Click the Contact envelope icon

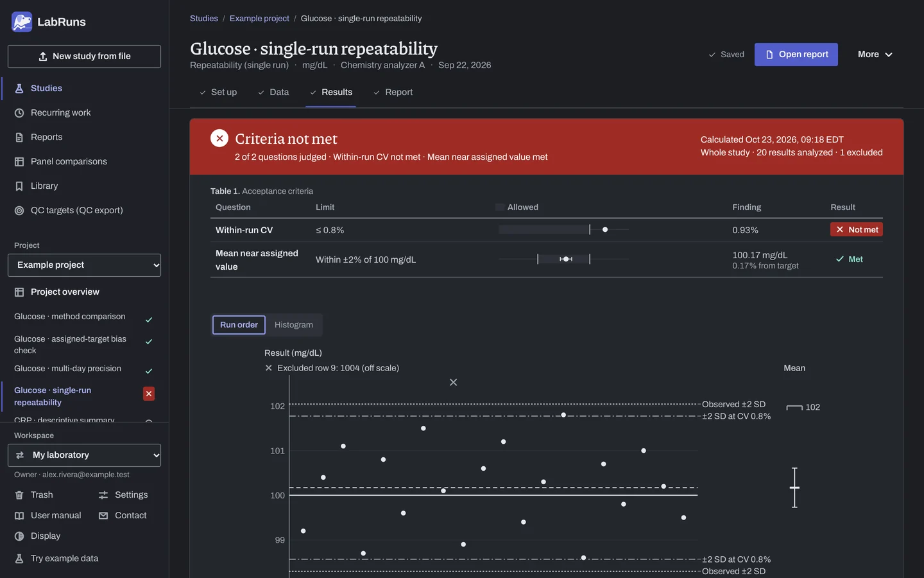103,516
